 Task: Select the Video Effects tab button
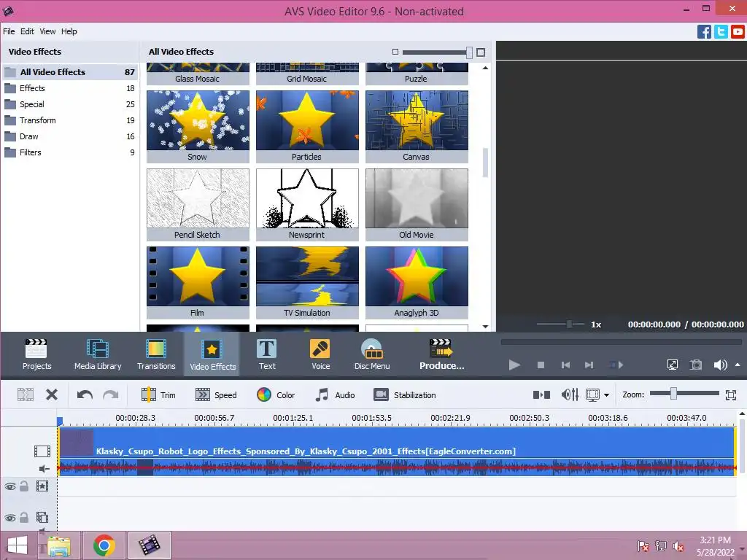tap(212, 354)
